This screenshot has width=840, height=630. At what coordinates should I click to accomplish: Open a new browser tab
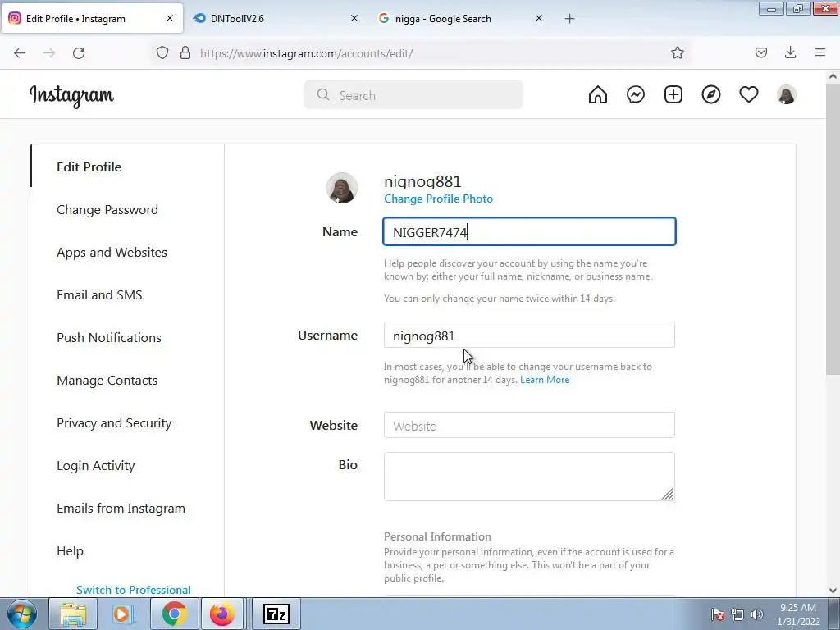[569, 19]
